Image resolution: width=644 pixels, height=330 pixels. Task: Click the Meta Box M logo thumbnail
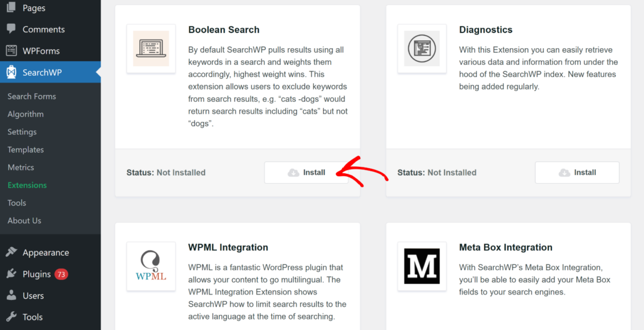pyautogui.click(x=422, y=266)
